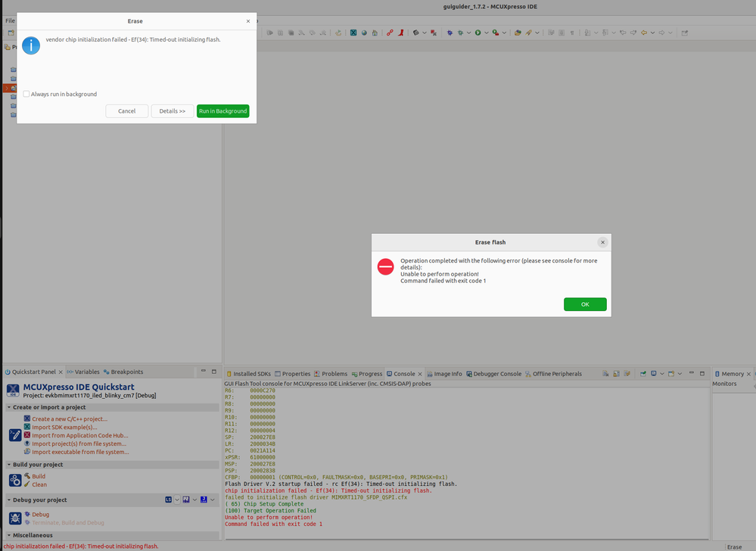This screenshot has height=551, width=756.
Task: Click the red boot icon in toolbar
Action: pyautogui.click(x=400, y=33)
